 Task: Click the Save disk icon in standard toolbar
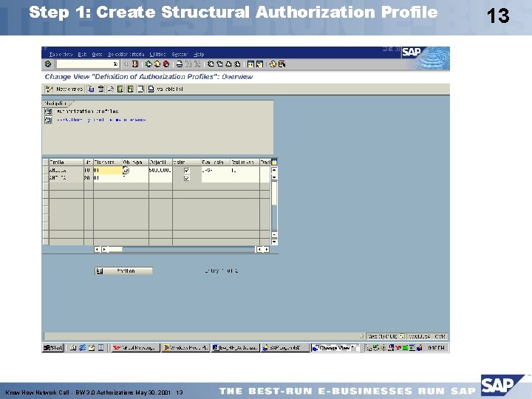pyautogui.click(x=135, y=64)
